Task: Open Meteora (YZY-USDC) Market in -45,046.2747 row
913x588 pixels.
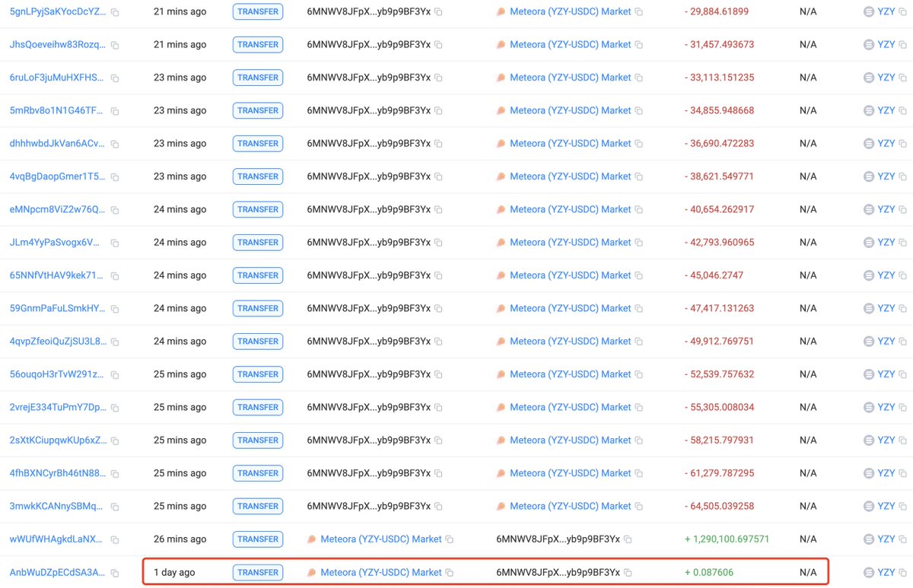Action: coord(571,275)
